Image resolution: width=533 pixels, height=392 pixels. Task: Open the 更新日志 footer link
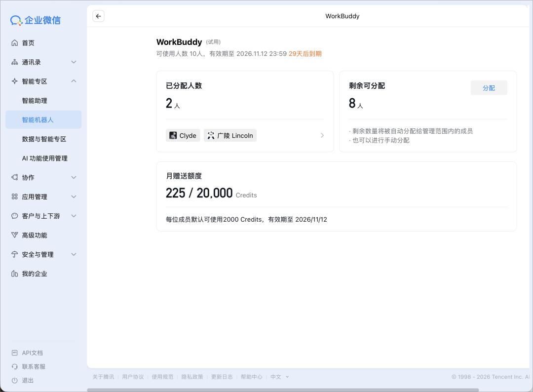pyautogui.click(x=222, y=377)
